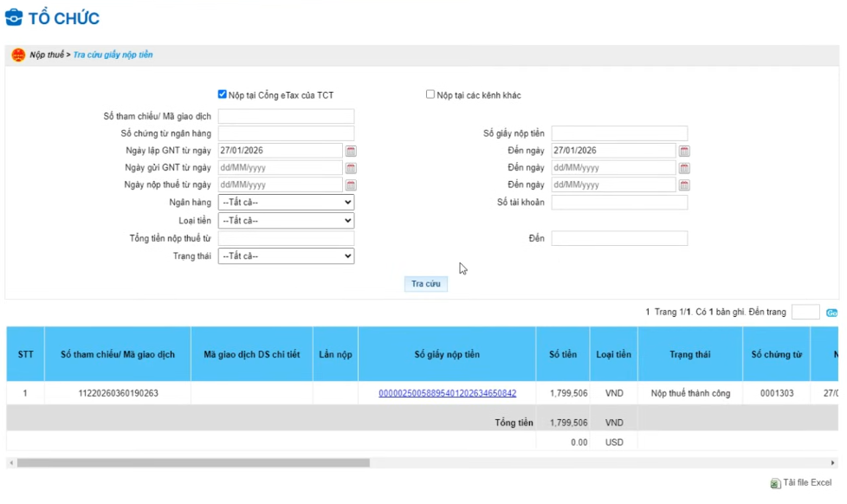
Task: Click the Go page button icon
Action: 831,313
